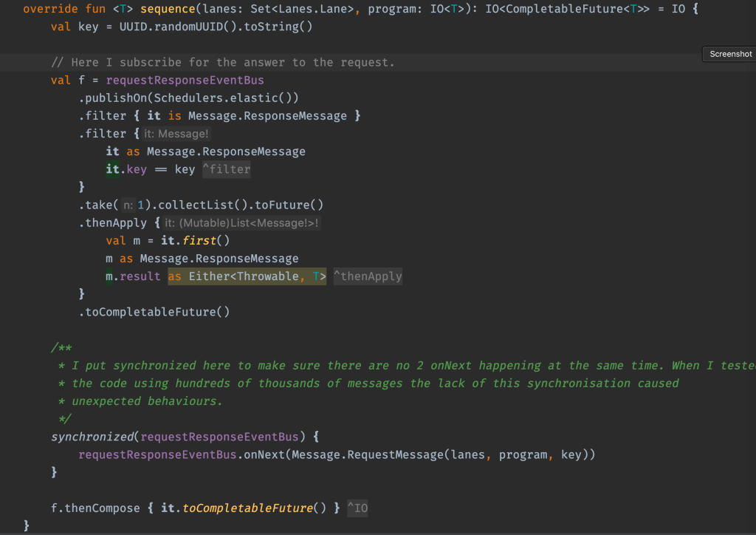
Task: Click the '// Here I subscribe' comment
Action: coord(222,63)
